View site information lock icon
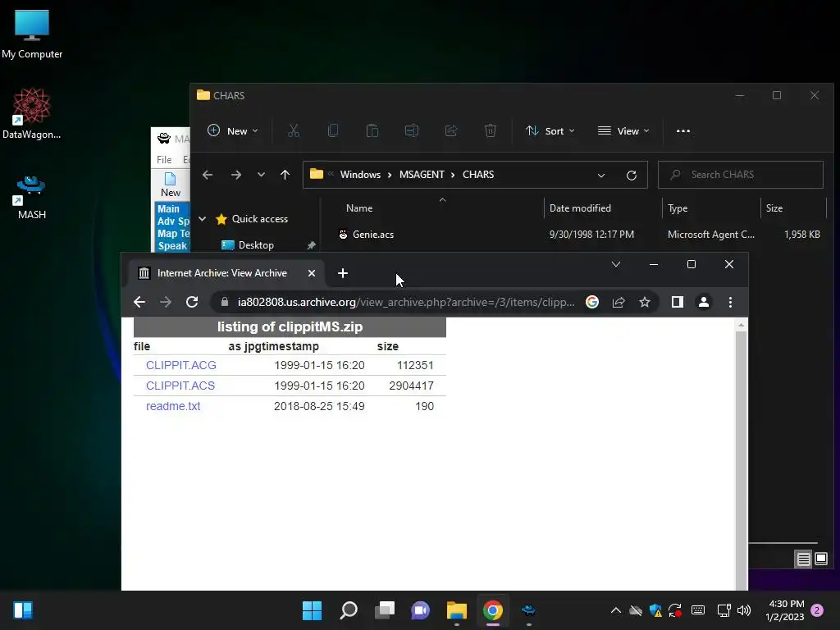Image resolution: width=840 pixels, height=630 pixels. (x=225, y=302)
